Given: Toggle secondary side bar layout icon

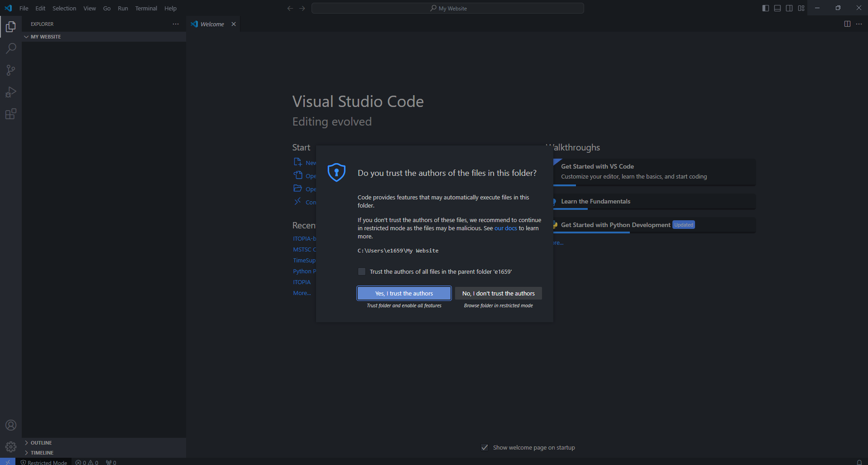Looking at the screenshot, I should point(789,8).
